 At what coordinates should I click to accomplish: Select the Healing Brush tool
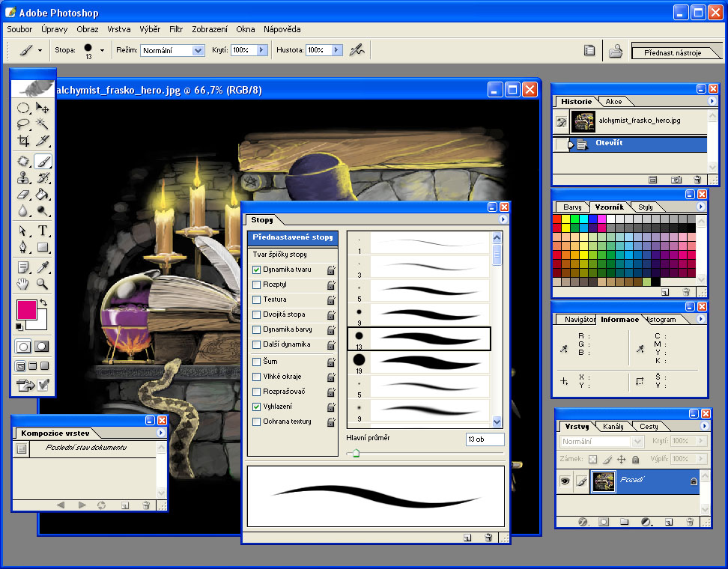pos(23,162)
